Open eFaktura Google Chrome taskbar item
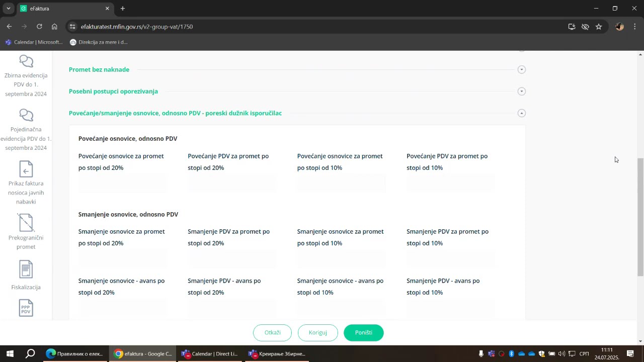This screenshot has height=362, width=644. pyautogui.click(x=143, y=354)
